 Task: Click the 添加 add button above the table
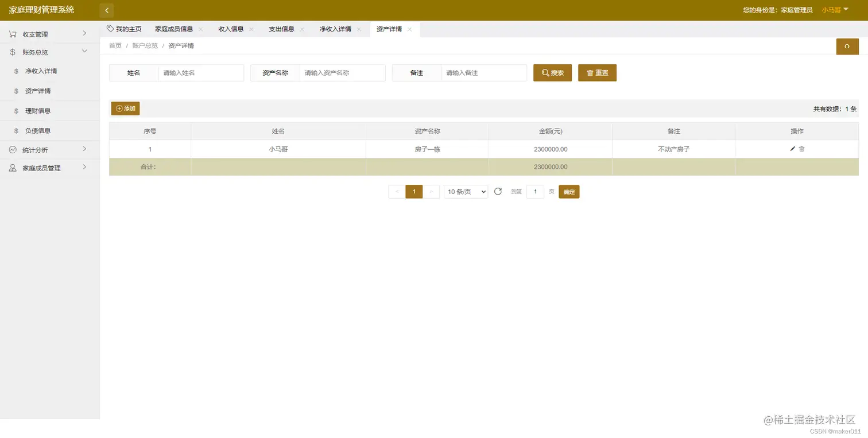[x=125, y=108]
